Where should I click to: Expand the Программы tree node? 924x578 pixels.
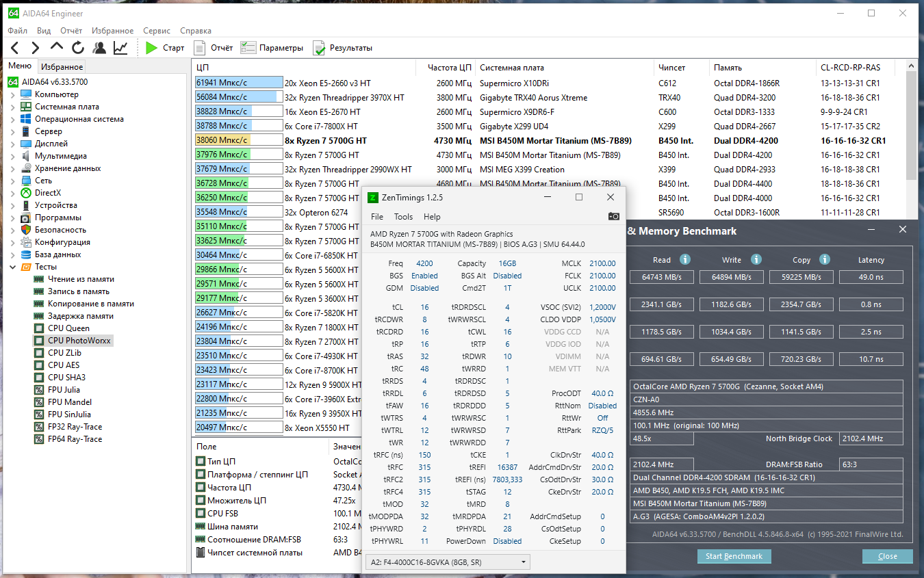click(13, 218)
